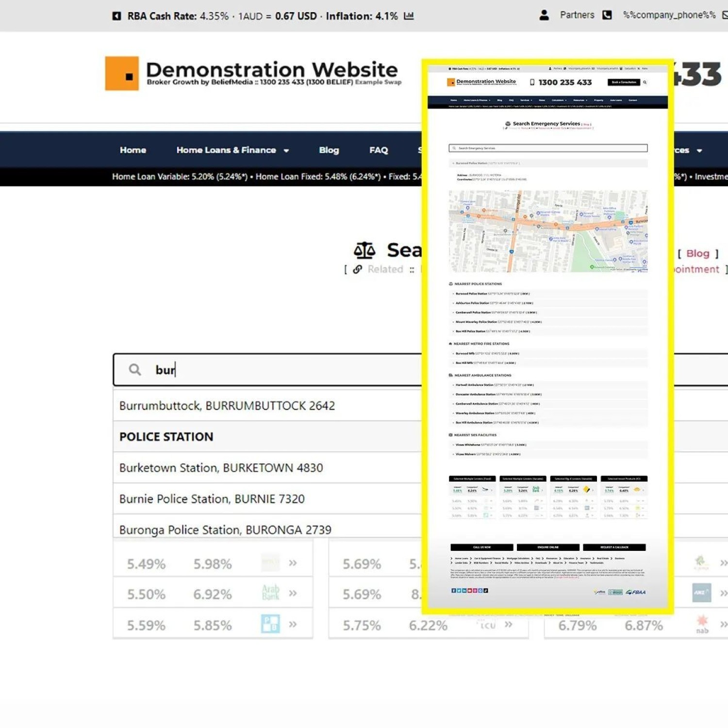This screenshot has height=728, width=728.
Task: Open the Home menu item
Action: pos(133,150)
